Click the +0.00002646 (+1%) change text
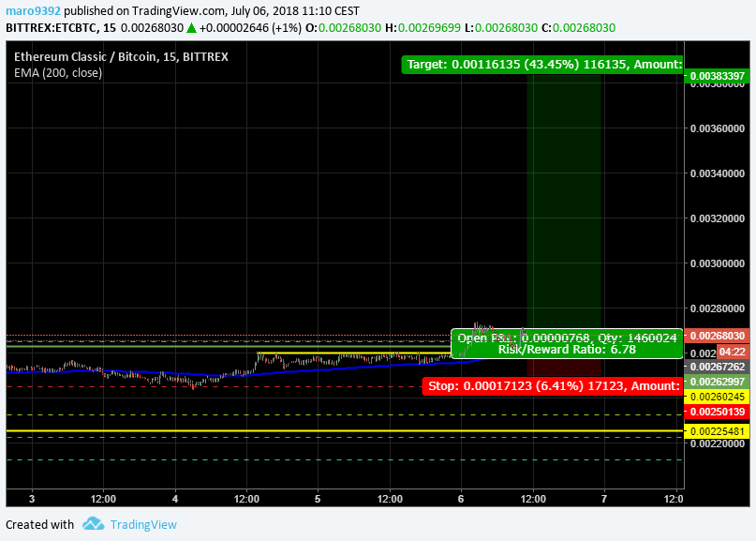This screenshot has height=541, width=756. pos(250,28)
